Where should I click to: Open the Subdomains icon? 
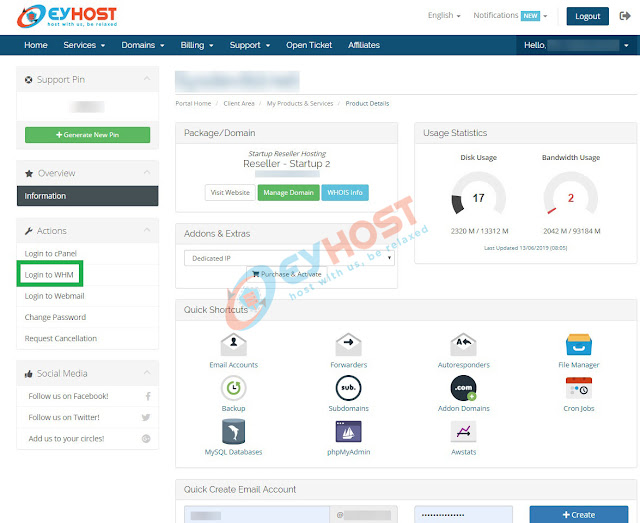pos(349,388)
